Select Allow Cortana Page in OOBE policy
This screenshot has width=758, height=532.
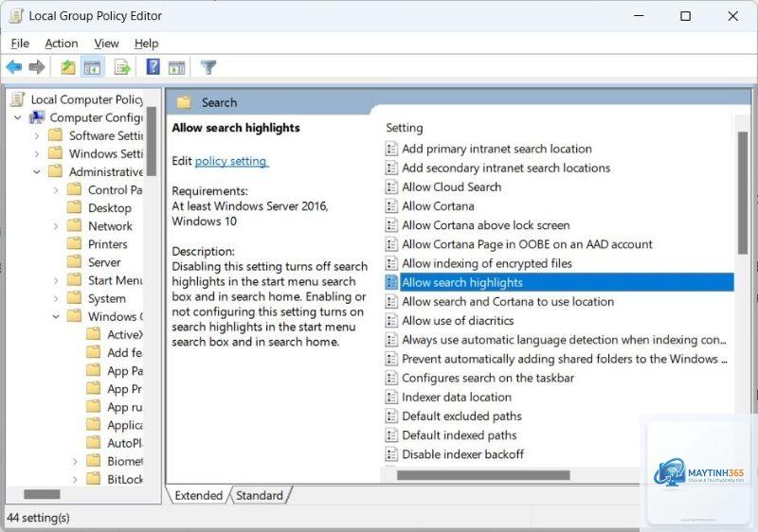pos(527,244)
